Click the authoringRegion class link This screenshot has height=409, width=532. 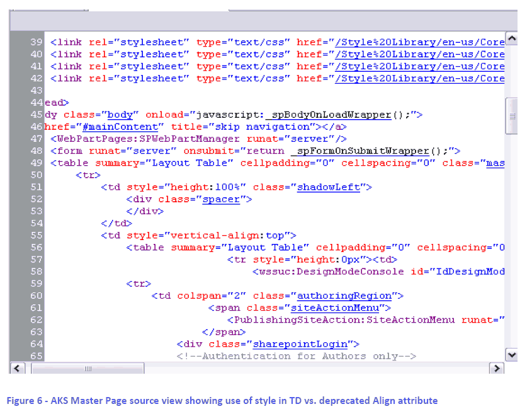(344, 296)
